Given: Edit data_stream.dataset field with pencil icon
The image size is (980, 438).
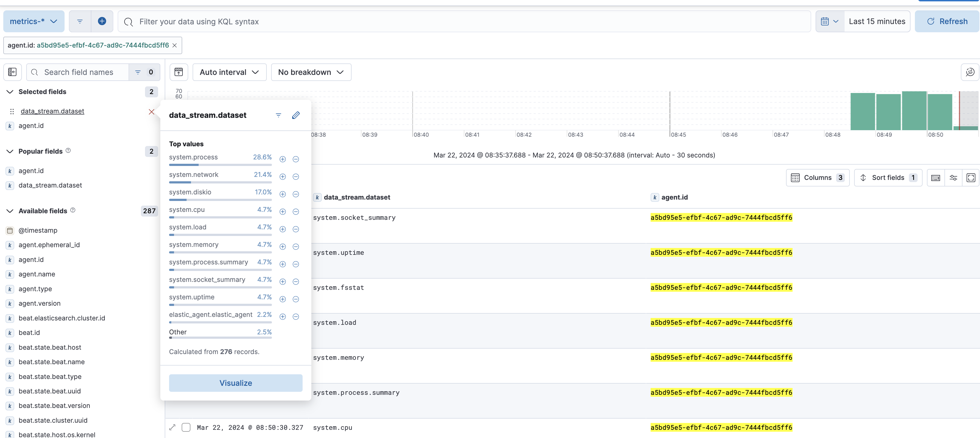Looking at the screenshot, I should [x=296, y=115].
